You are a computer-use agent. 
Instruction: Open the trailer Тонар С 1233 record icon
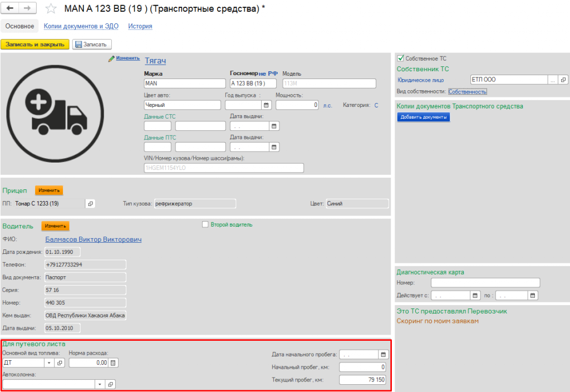tap(90, 204)
